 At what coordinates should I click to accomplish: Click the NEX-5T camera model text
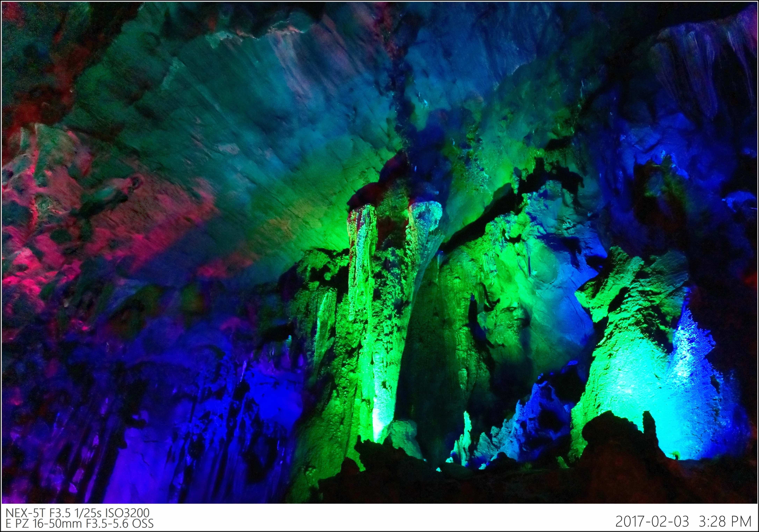tap(26, 512)
